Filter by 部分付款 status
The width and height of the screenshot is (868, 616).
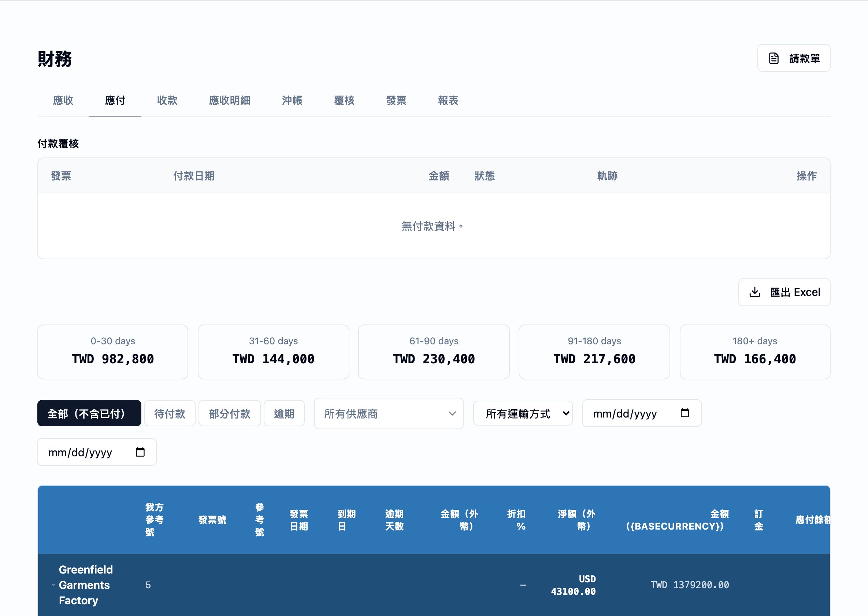click(230, 413)
